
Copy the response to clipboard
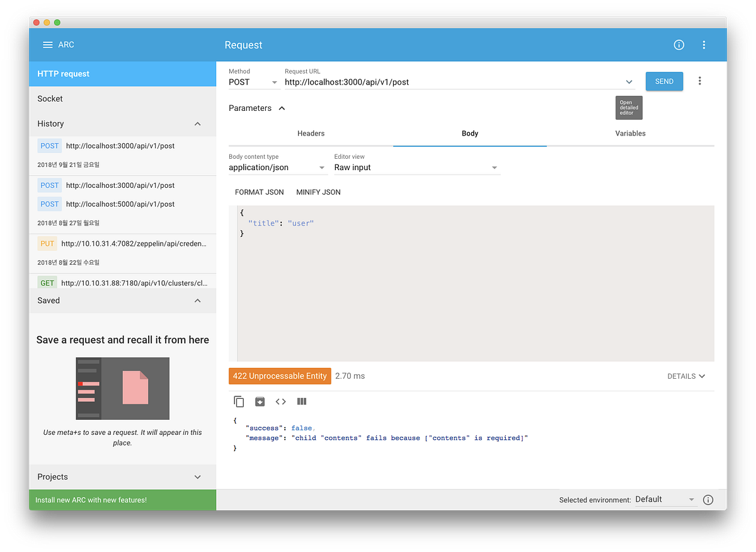click(x=239, y=401)
